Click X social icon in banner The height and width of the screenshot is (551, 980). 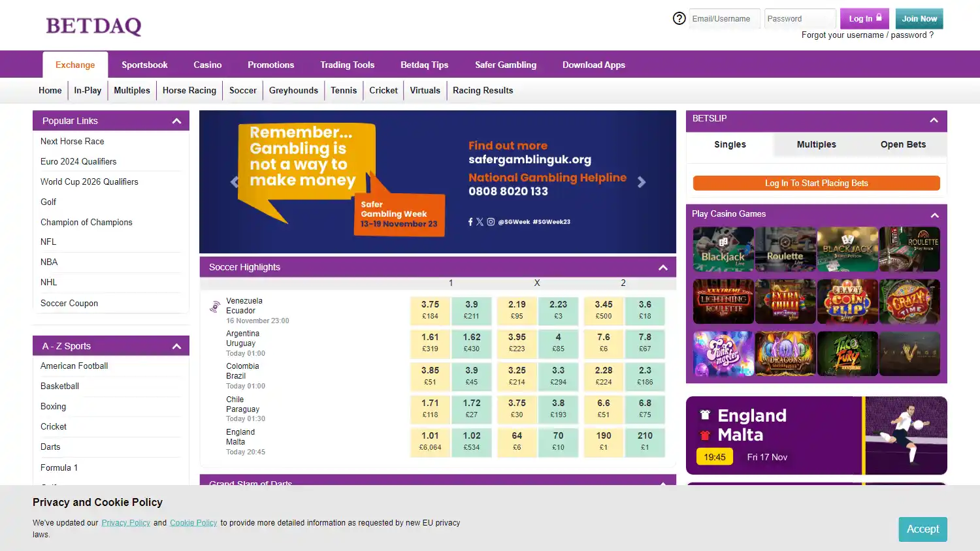point(480,222)
